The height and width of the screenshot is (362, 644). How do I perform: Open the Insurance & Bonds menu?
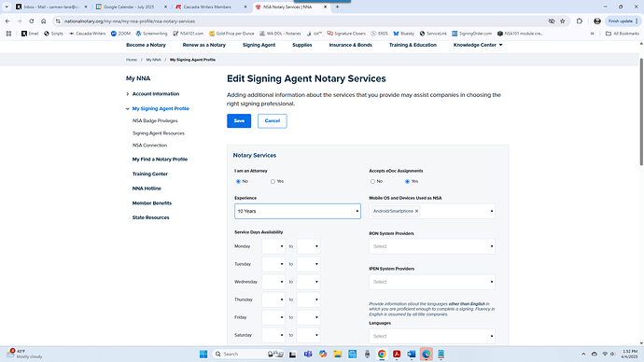(x=350, y=45)
